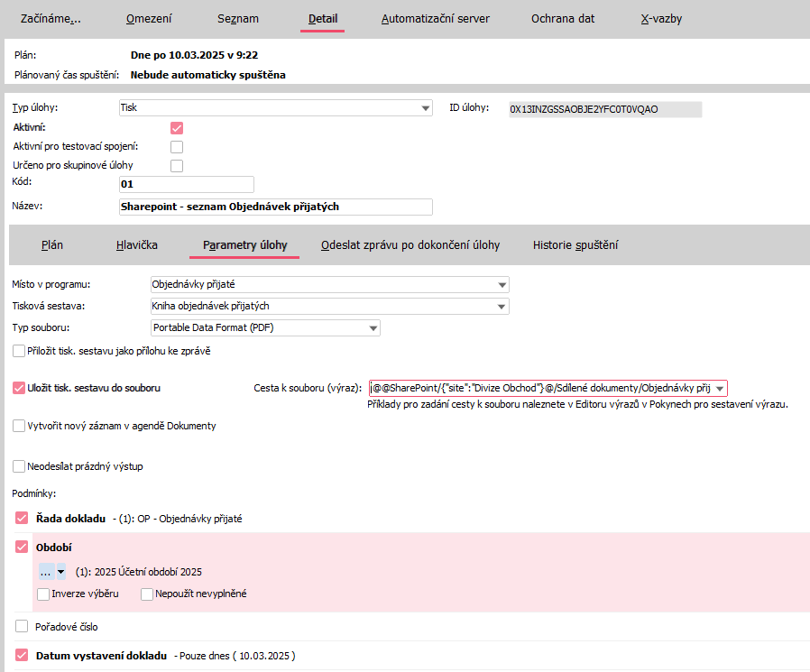Expand the Typ úlohy dropdown
The image size is (810, 672).
425,108
